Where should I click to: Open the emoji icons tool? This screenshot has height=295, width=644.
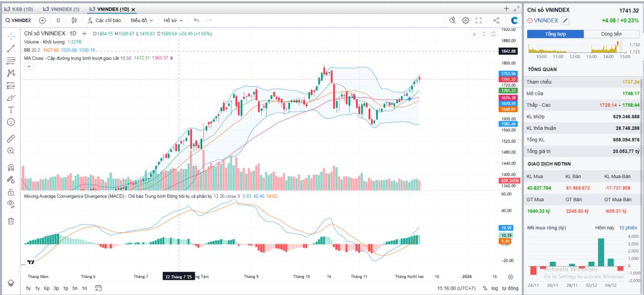pos(11,122)
